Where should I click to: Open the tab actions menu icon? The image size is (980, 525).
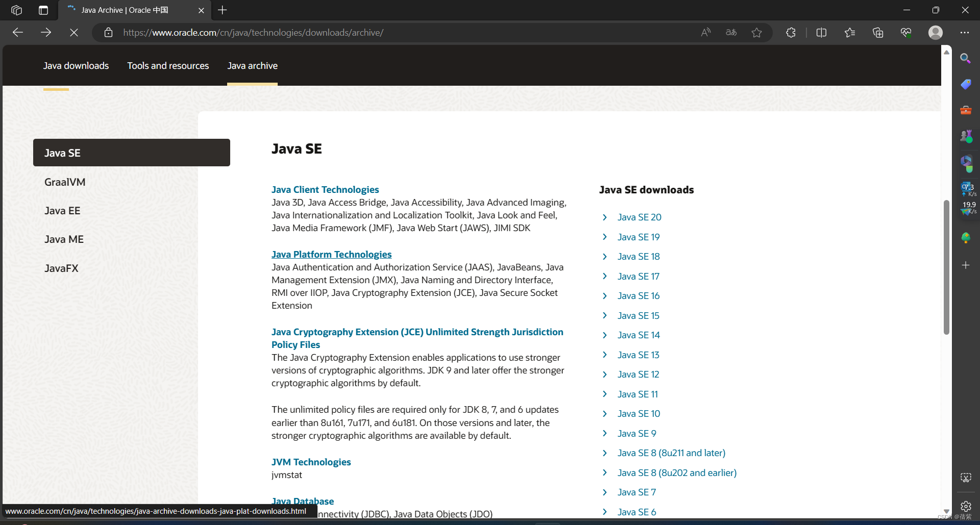click(x=43, y=10)
